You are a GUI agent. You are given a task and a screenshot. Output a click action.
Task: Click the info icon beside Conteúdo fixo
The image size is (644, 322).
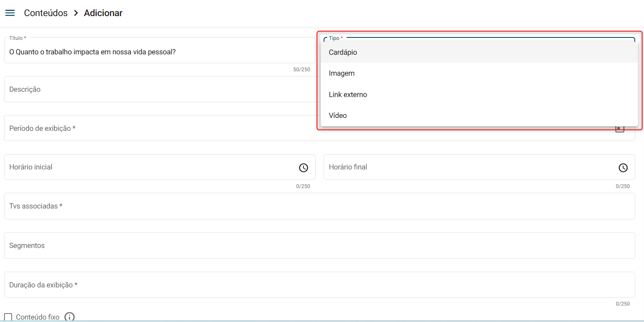point(70,317)
